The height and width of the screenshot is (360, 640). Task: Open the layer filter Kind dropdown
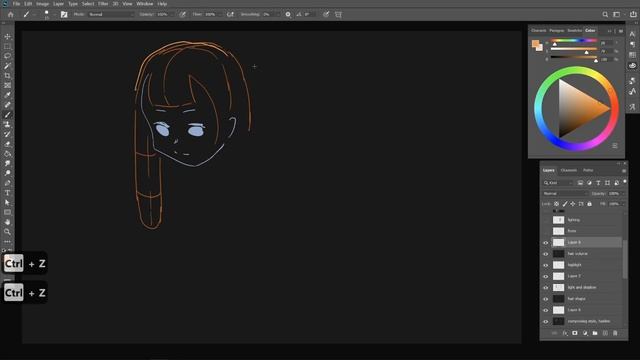coord(559,183)
